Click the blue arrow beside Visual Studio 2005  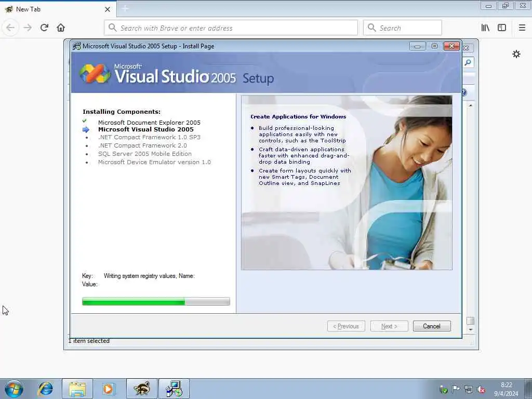[x=86, y=129]
